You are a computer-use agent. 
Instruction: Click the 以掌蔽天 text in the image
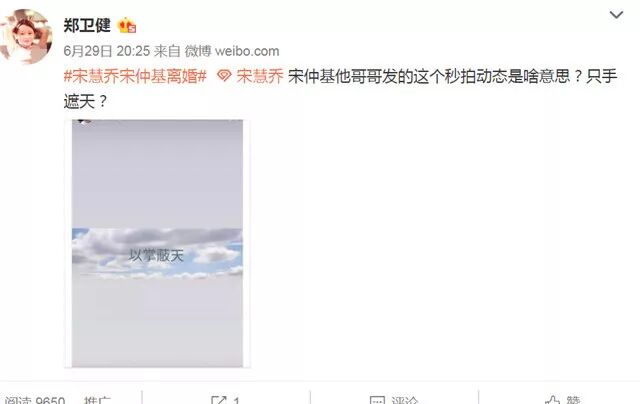pos(156,255)
